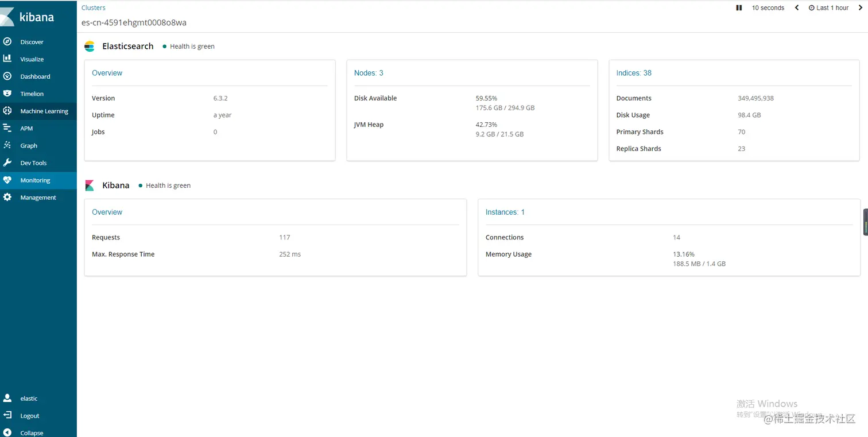Click the cluster name es-cn-4591ehgmt0008o8wa
Screen dimensions: 868x437
[x=134, y=23]
